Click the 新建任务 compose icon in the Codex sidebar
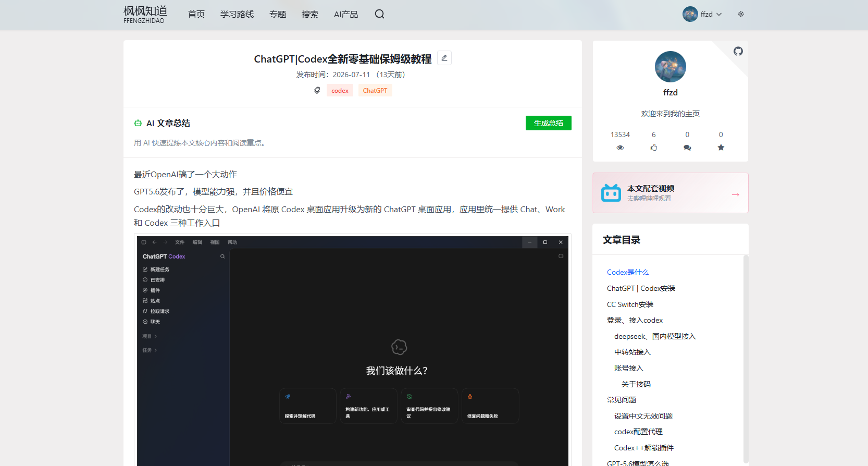868x466 pixels. [x=145, y=269]
